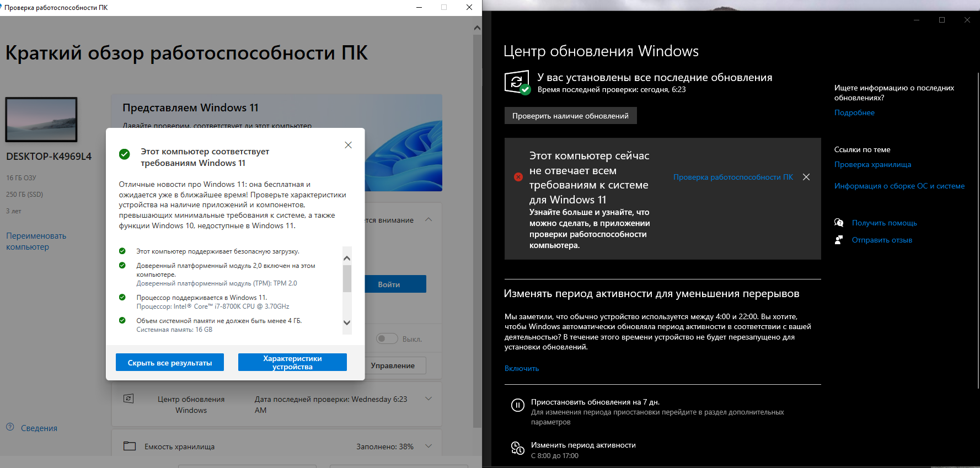Image resolution: width=980 pixels, height=468 pixels.
Task: Expand the 'Емкость хранилища' row chevron
Action: [429, 446]
